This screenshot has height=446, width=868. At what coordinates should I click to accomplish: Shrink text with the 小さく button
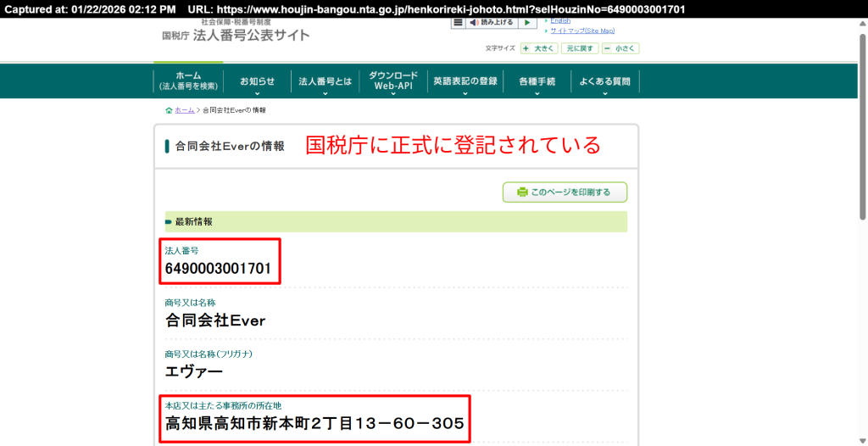pos(620,49)
